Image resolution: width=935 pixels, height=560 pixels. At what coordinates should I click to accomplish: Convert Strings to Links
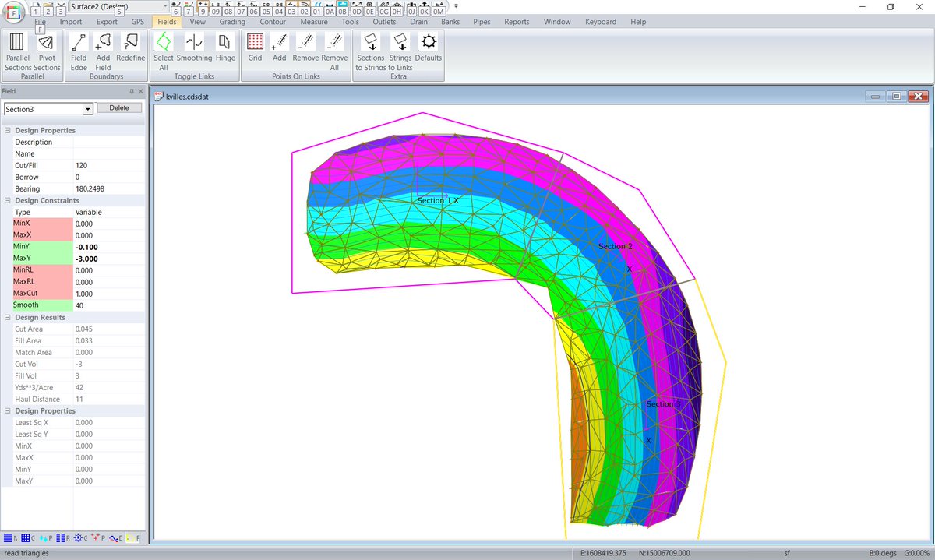[x=400, y=51]
